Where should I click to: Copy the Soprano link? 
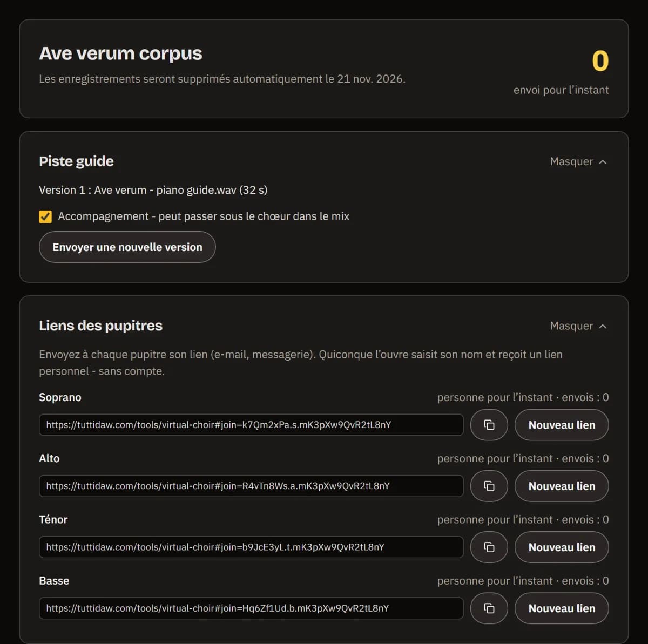(x=489, y=425)
